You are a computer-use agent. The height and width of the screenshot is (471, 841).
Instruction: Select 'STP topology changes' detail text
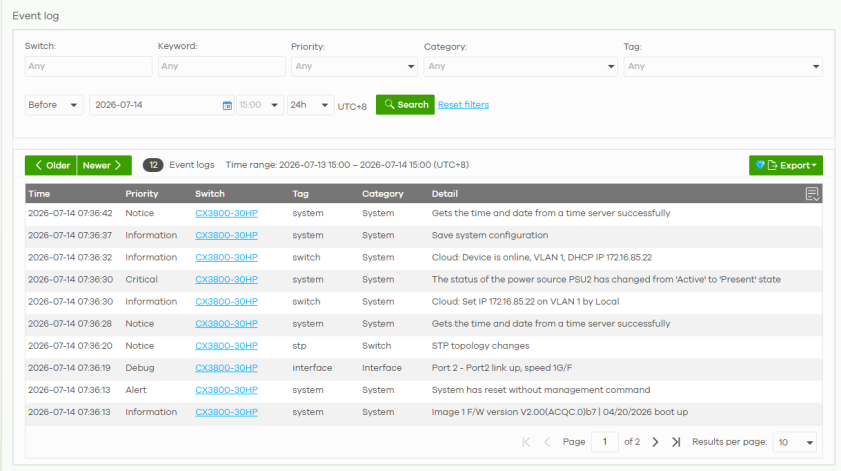[x=481, y=345]
